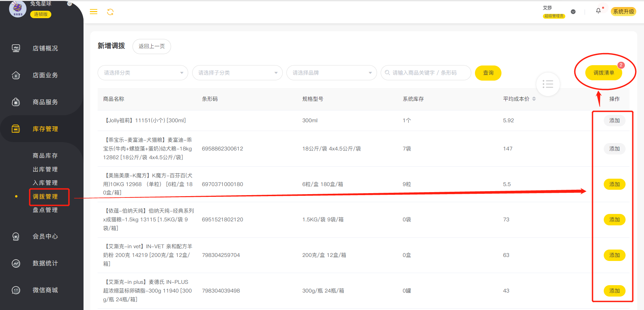
Task: Click barcode 798304259704
Action: click(x=221, y=255)
